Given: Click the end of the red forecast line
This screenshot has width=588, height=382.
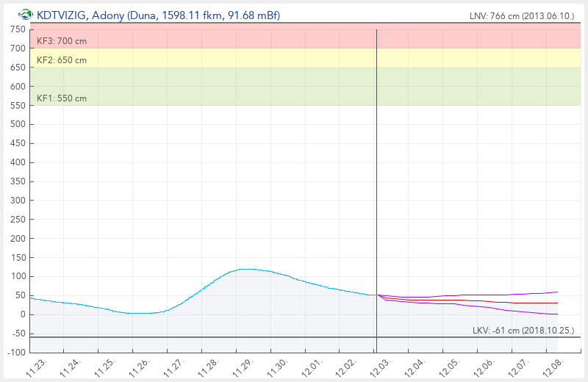Looking at the screenshot, I should pyautogui.click(x=557, y=303).
